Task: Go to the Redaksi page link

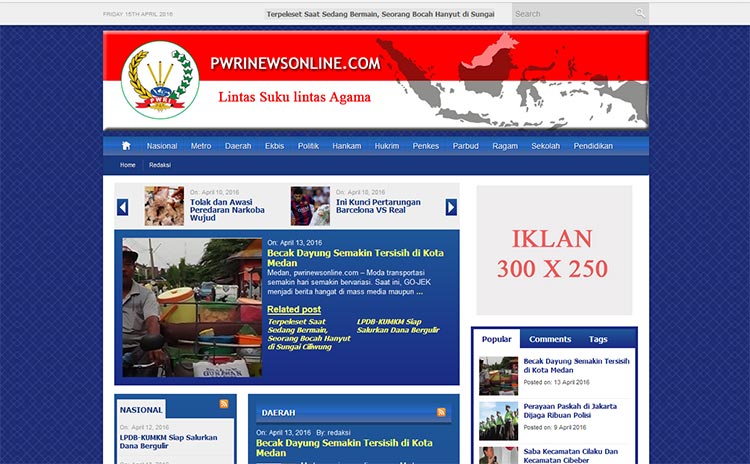Action: coord(160,165)
